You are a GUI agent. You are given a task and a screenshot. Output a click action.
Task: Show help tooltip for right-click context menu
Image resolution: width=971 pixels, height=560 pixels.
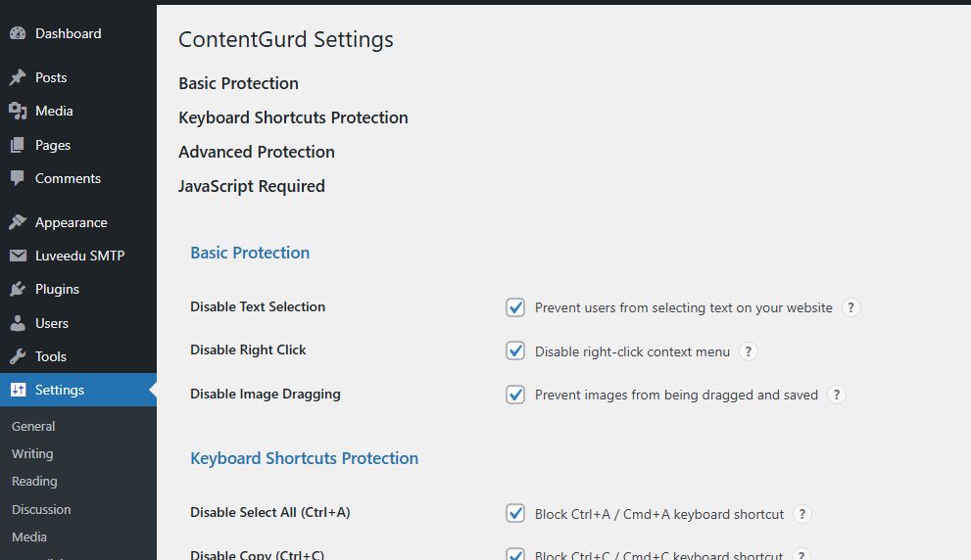tap(748, 350)
